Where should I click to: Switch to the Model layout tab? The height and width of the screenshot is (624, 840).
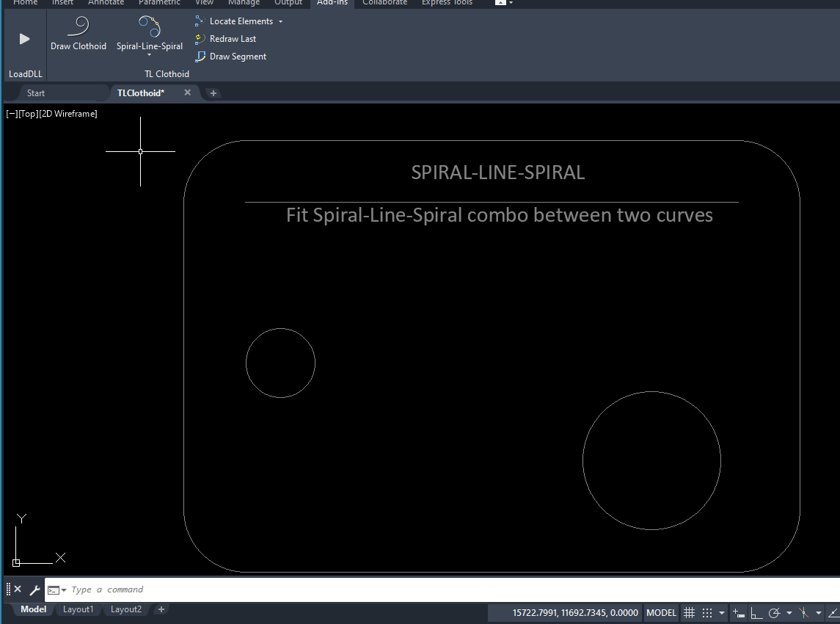pos(33,609)
